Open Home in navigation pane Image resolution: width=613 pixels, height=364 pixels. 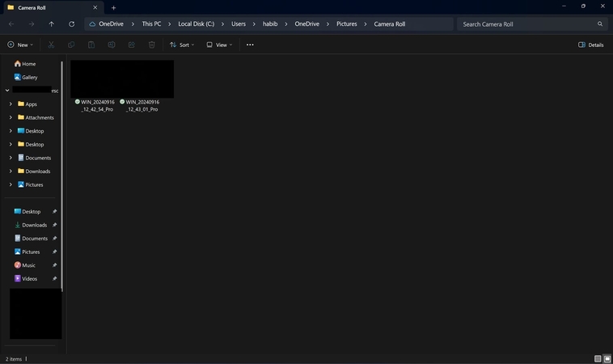[25, 64]
